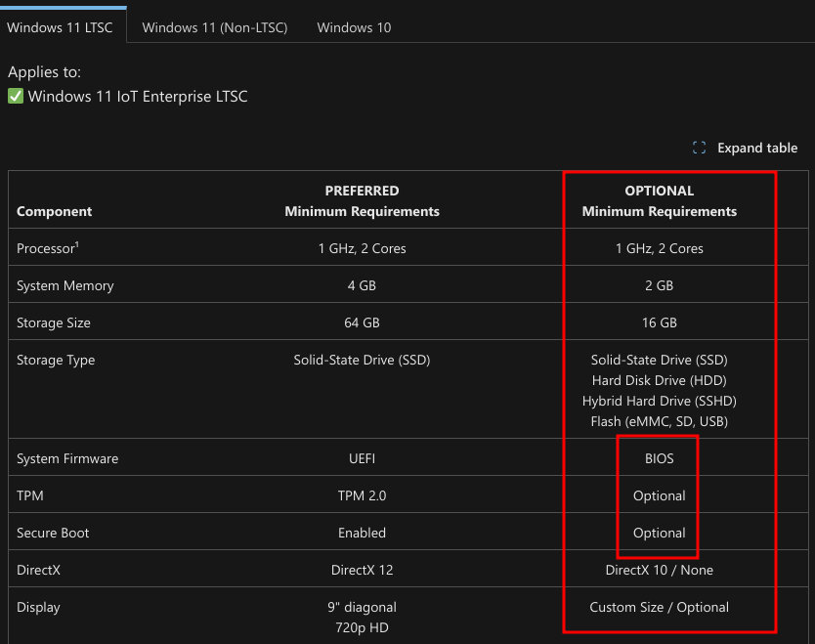Click 'Hybrid Hard Drive (SSHD)' text
The height and width of the screenshot is (644, 815).
click(659, 402)
